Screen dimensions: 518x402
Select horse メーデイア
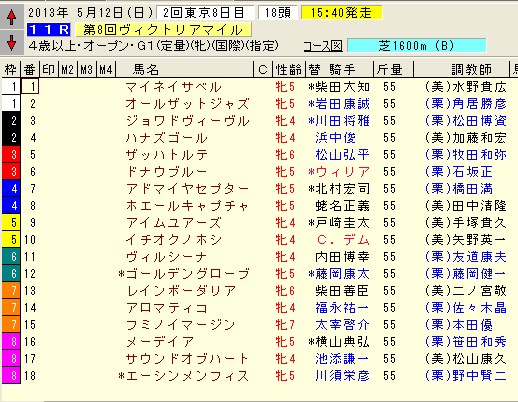(x=159, y=342)
